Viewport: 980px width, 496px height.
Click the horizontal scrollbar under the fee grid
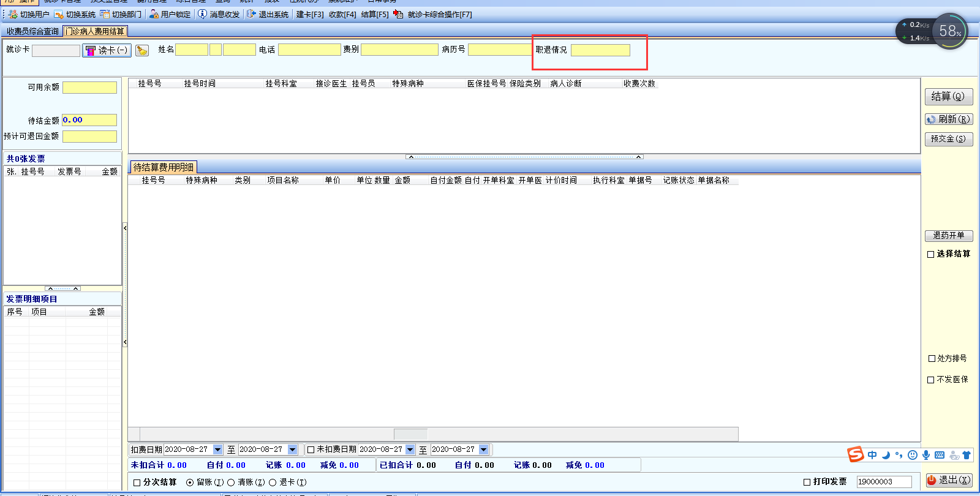point(433,434)
